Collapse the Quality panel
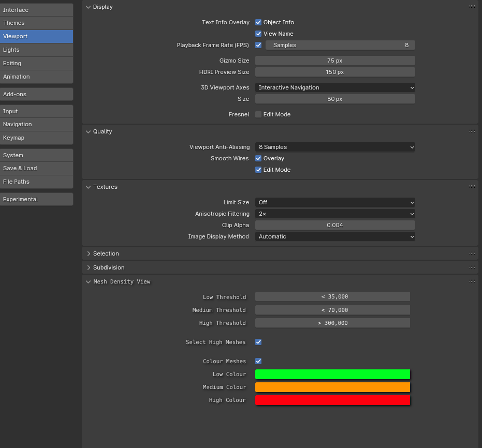The height and width of the screenshot is (448, 482). pyautogui.click(x=88, y=132)
